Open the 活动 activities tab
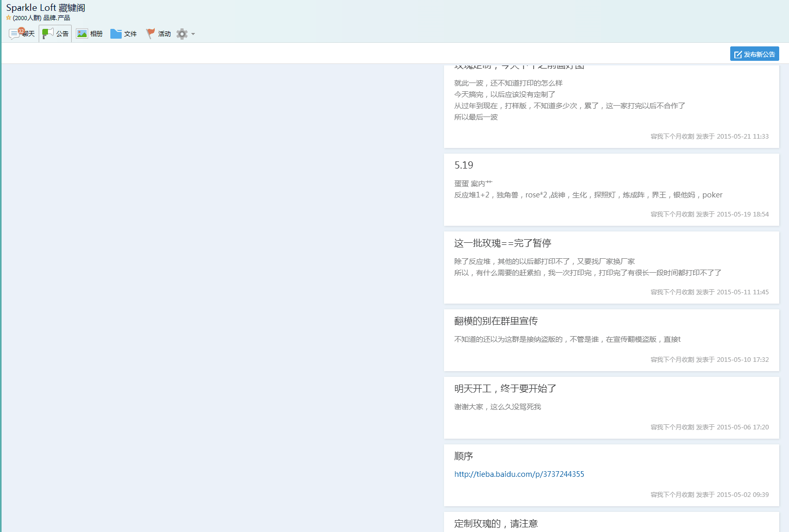The width and height of the screenshot is (789, 532). 158,34
